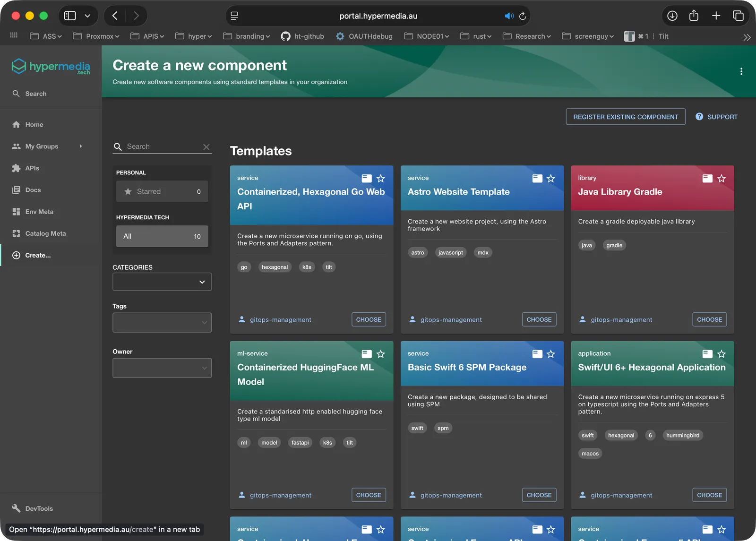Open Docs in the sidebar

pyautogui.click(x=51, y=190)
